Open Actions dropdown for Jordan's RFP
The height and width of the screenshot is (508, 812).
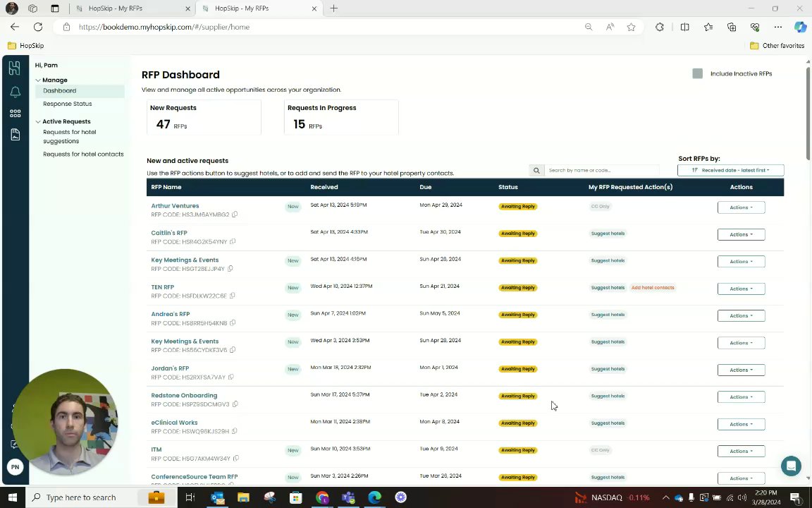click(741, 370)
